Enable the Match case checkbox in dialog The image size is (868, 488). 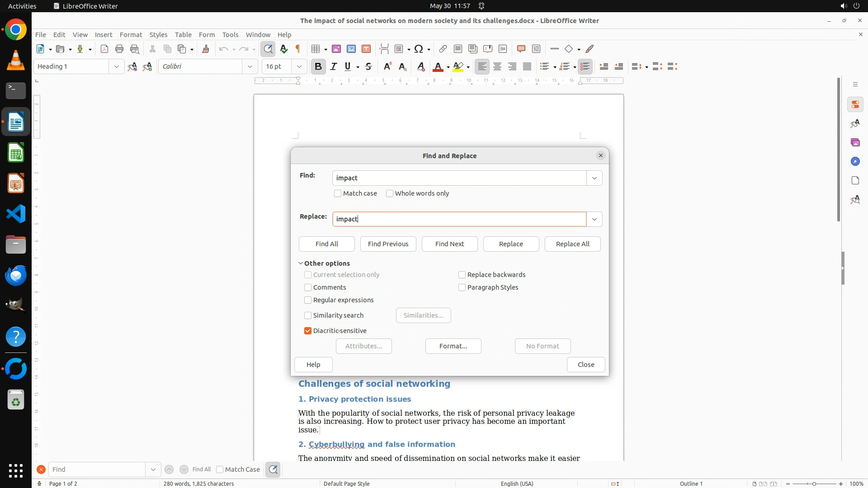(x=338, y=193)
